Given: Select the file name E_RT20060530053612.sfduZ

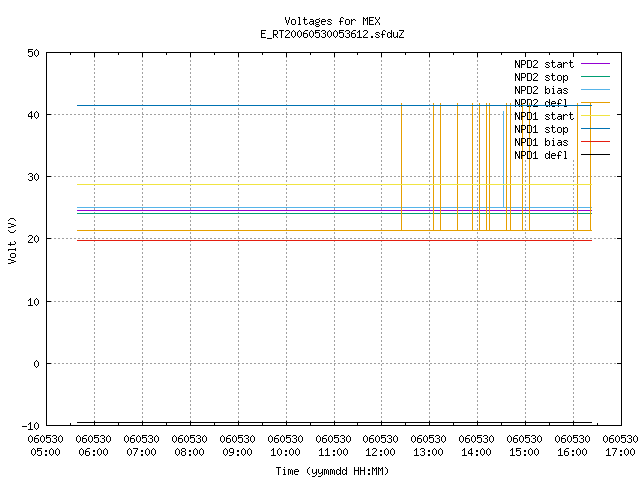Looking at the screenshot, I should [x=332, y=34].
